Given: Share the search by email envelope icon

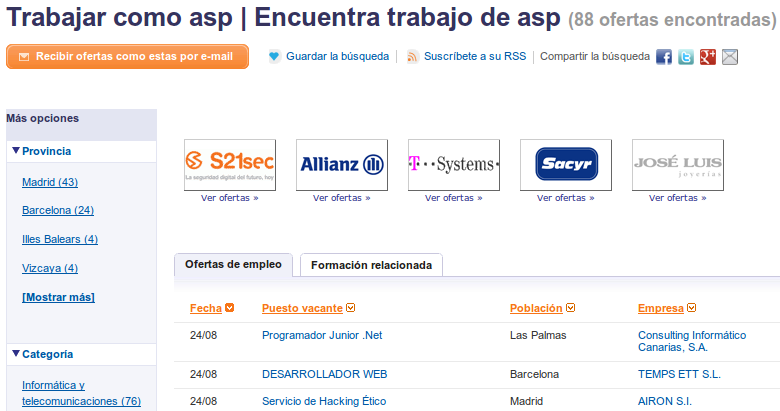Looking at the screenshot, I should 730,57.
